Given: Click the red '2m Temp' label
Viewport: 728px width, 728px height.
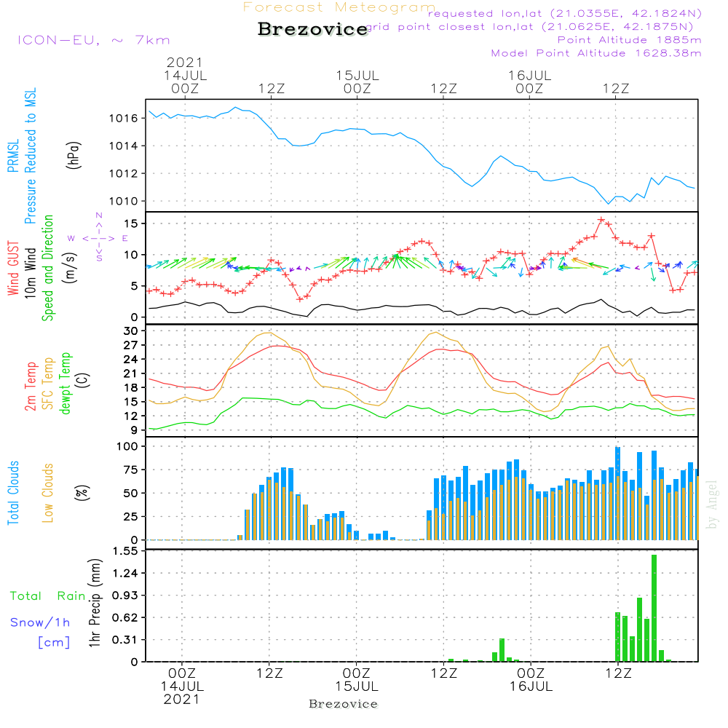Looking at the screenshot, I should pos(30,387).
